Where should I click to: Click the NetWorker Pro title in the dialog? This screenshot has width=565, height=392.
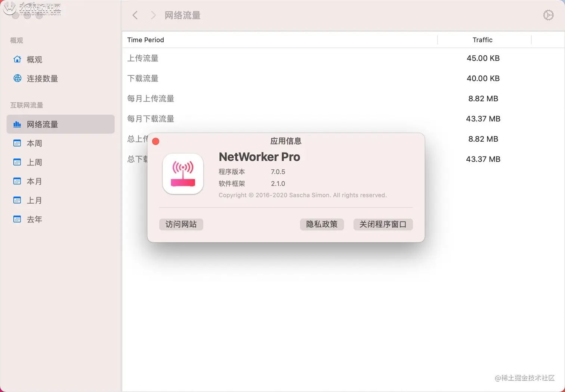click(x=259, y=157)
